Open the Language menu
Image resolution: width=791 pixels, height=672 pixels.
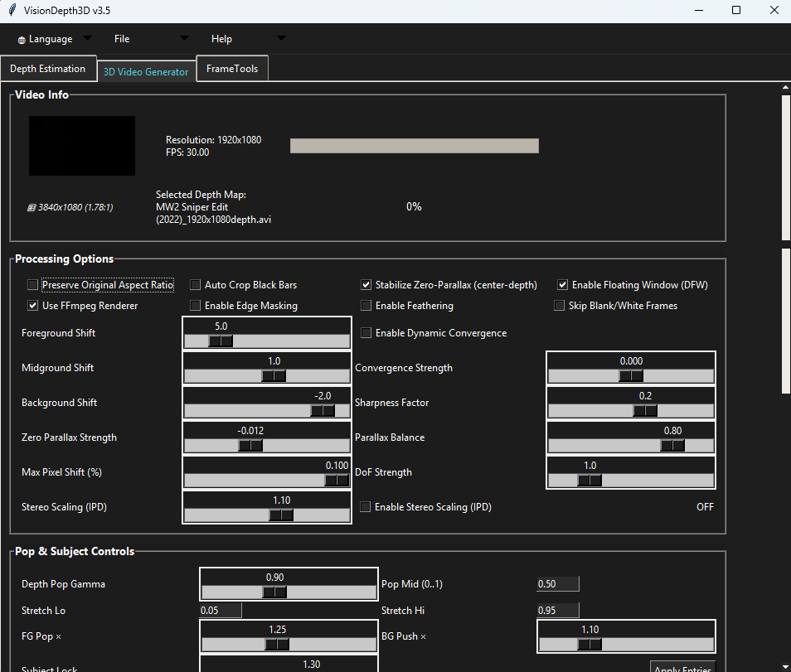pyautogui.click(x=51, y=39)
